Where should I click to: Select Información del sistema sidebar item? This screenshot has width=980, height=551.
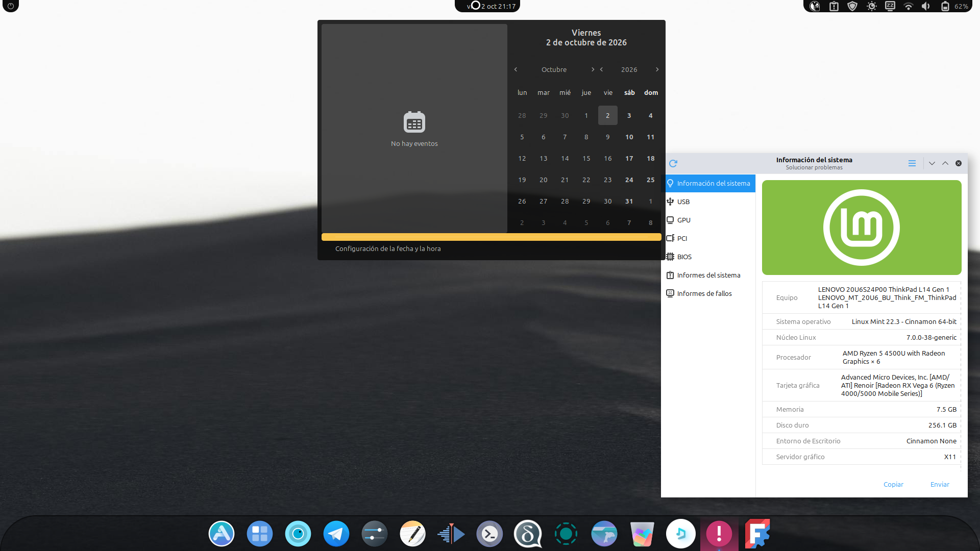(708, 183)
